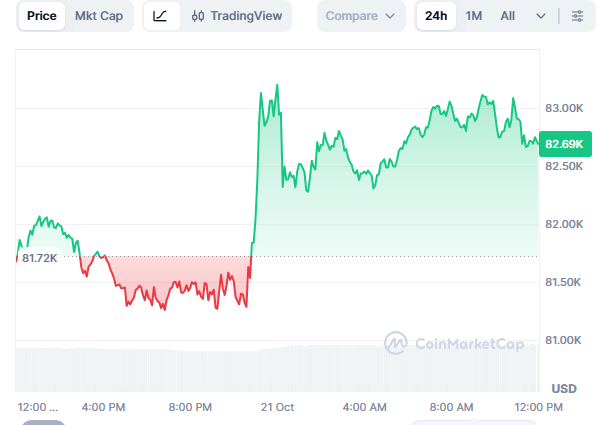Click the 81.72K opening price label
The height and width of the screenshot is (425, 598).
(39, 258)
